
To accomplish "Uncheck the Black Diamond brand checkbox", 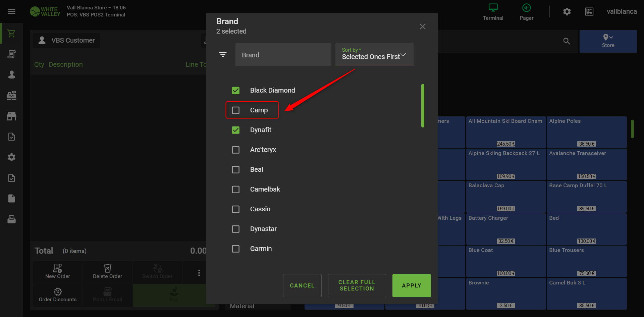I will 236,91.
